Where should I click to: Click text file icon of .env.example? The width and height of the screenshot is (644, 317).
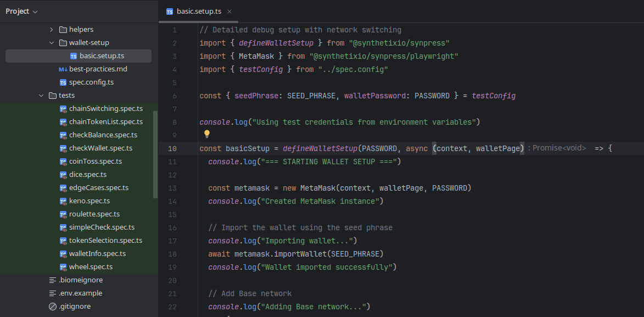point(53,293)
